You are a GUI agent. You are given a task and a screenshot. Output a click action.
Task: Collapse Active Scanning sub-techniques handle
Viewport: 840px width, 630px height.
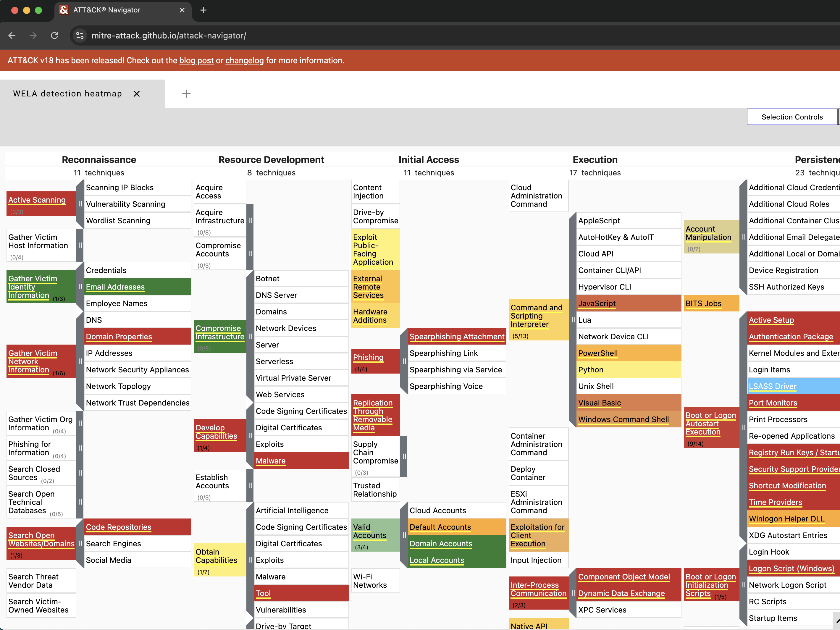tap(80, 204)
